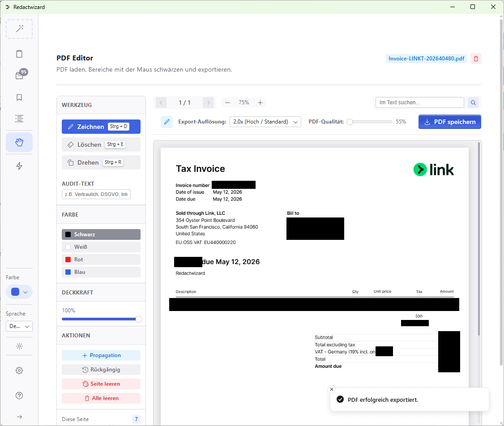Open the lightning bolt sidebar icon
This screenshot has height=426, width=504.
pos(19,166)
